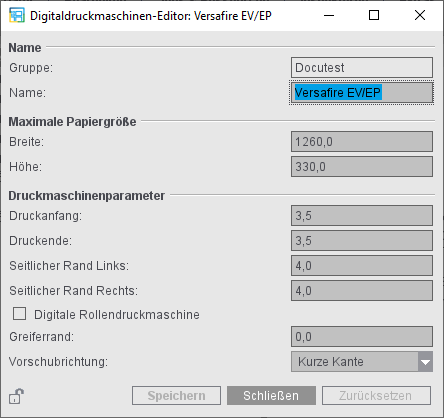Click the Schließen button
444x418 pixels.
coord(271,396)
